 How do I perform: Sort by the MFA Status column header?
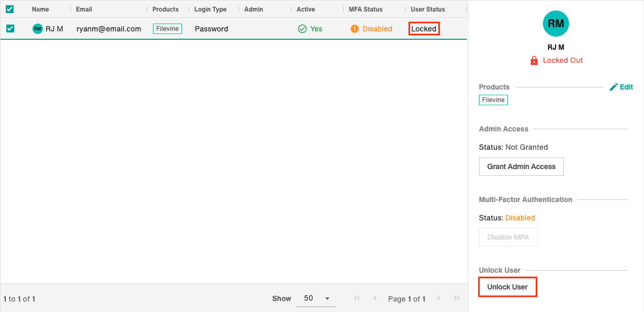point(366,9)
